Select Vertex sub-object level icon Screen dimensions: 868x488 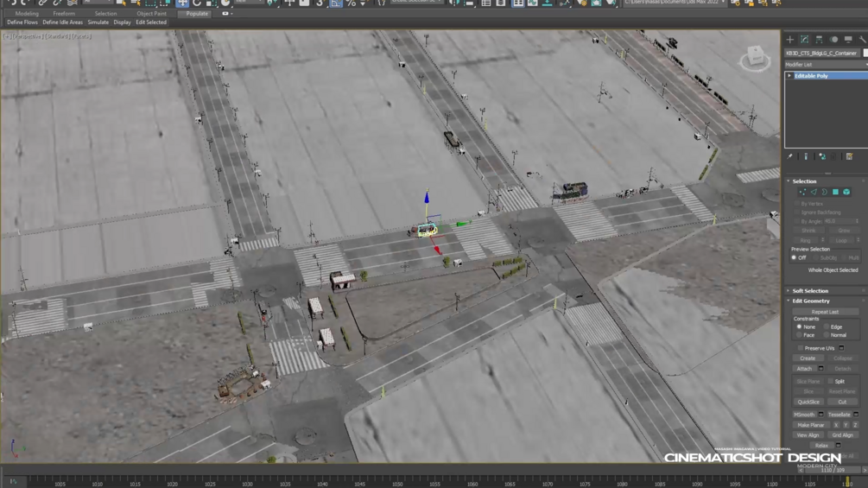802,192
